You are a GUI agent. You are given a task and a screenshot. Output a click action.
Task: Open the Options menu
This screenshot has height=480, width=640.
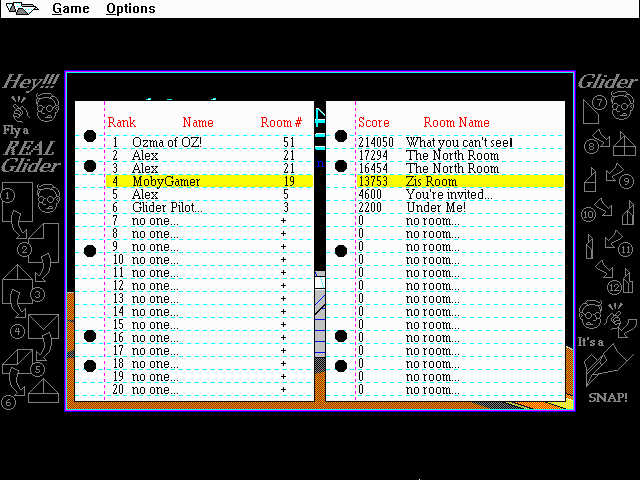130,9
